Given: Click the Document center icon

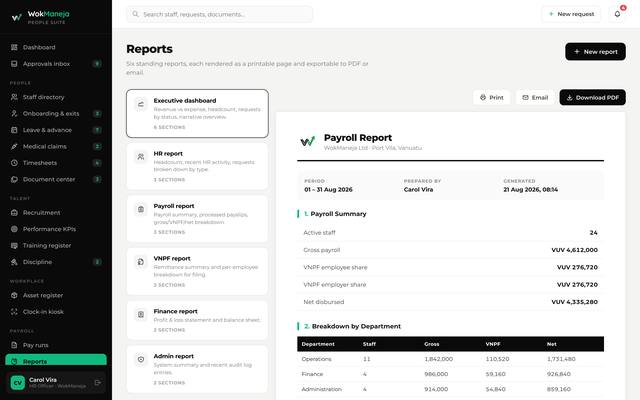Looking at the screenshot, I should point(14,179).
